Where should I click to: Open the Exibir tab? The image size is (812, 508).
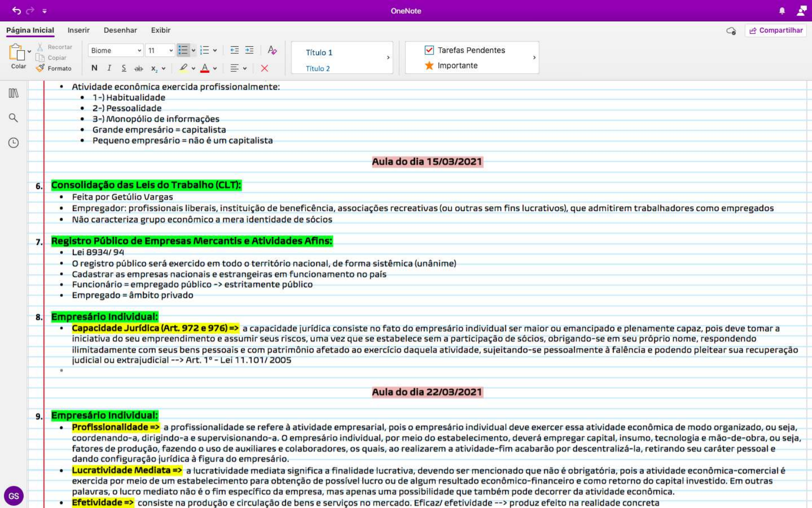[161, 30]
